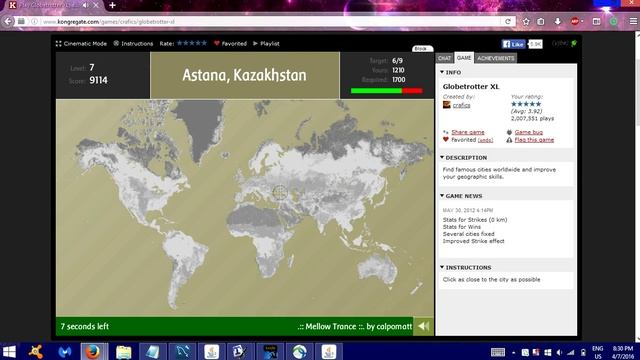Show site information icon in address bar

click(x=34, y=22)
